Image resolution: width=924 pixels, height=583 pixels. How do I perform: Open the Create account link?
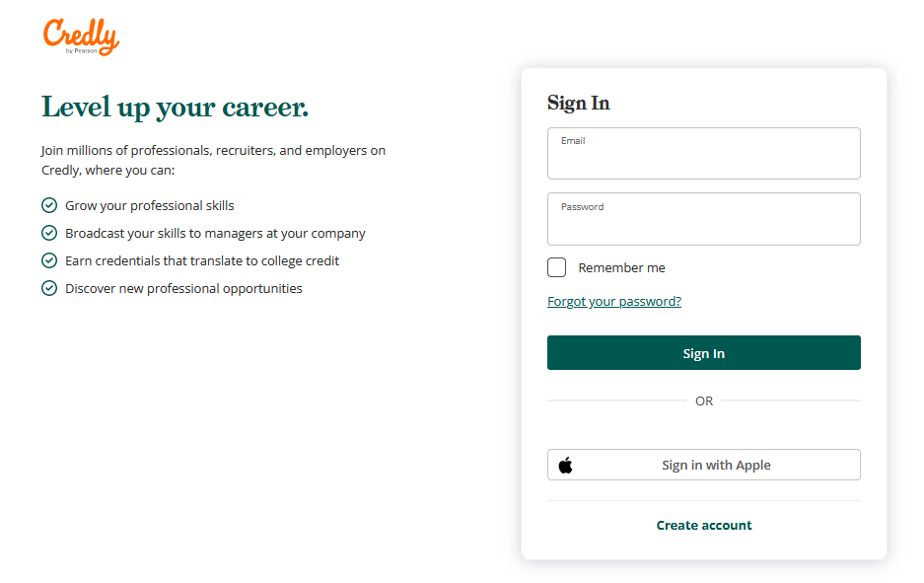[704, 525]
